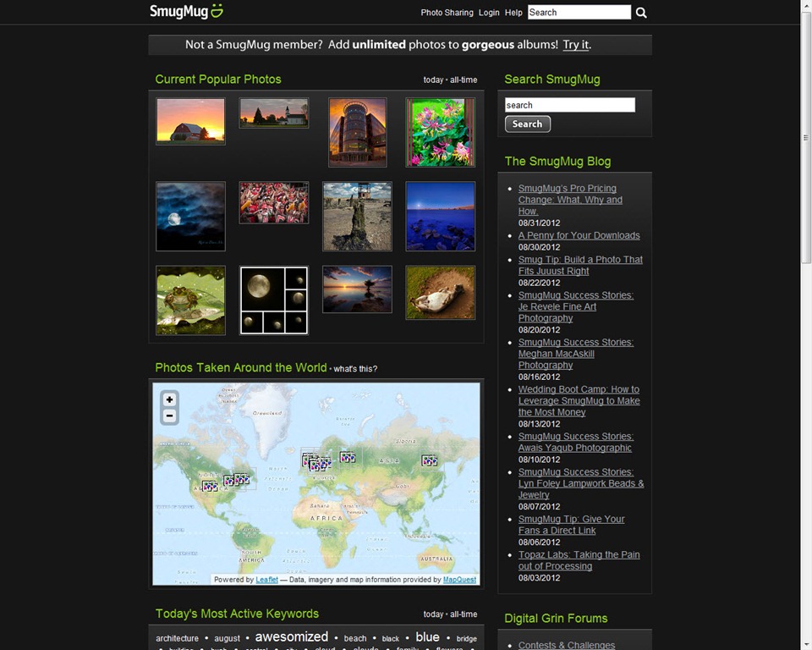The width and height of the screenshot is (812, 650).
Task: Open the red barn sunset photo
Action: coord(190,121)
